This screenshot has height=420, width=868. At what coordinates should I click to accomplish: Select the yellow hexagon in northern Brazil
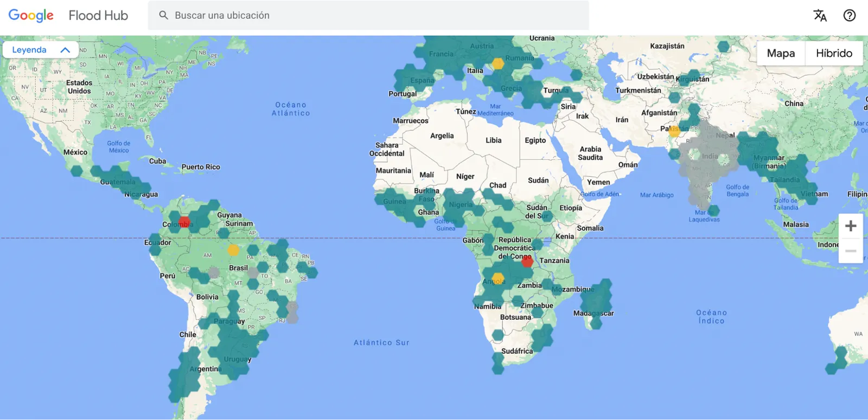233,250
